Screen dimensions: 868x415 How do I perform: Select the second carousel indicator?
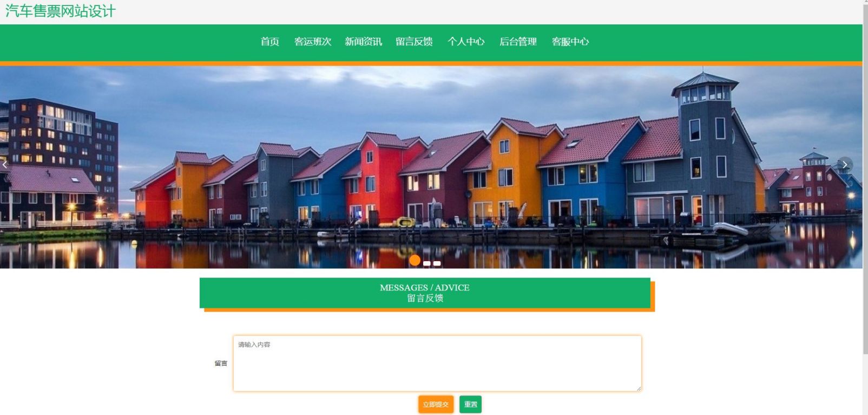point(427,263)
